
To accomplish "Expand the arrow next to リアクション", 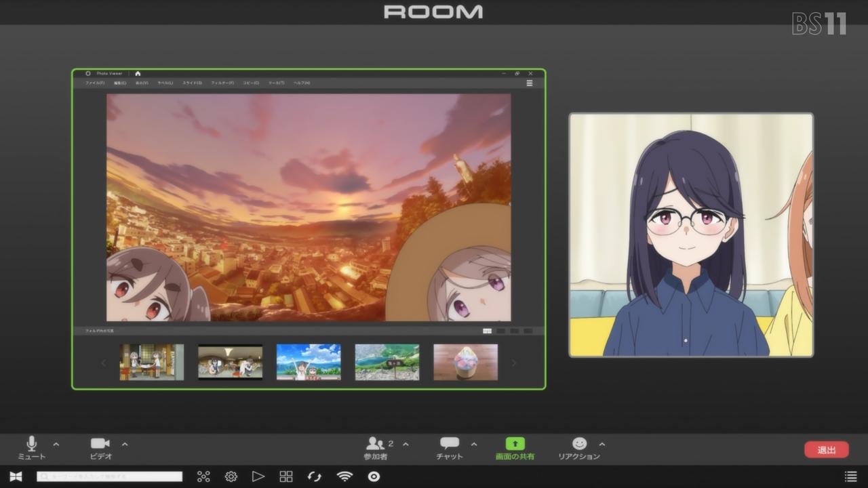I will point(602,445).
